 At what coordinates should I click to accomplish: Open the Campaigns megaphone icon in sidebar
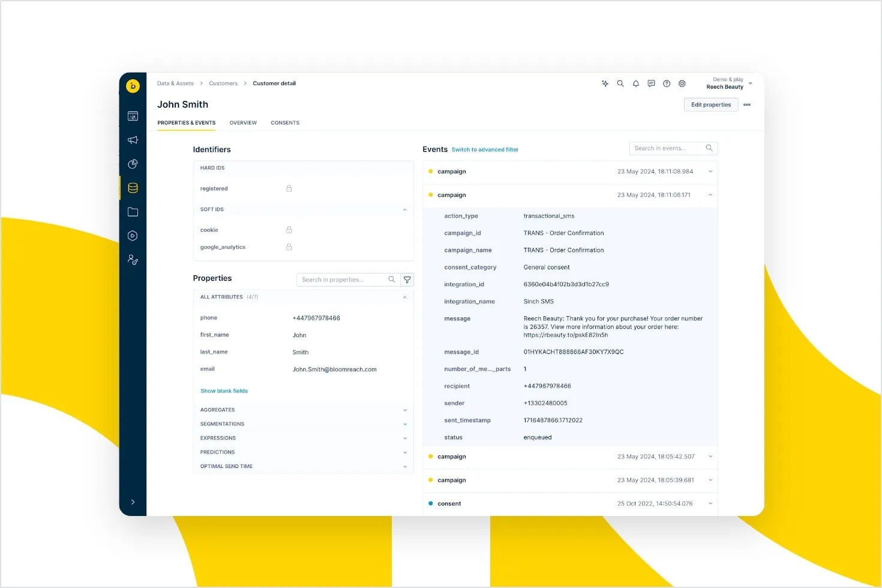[x=133, y=140]
